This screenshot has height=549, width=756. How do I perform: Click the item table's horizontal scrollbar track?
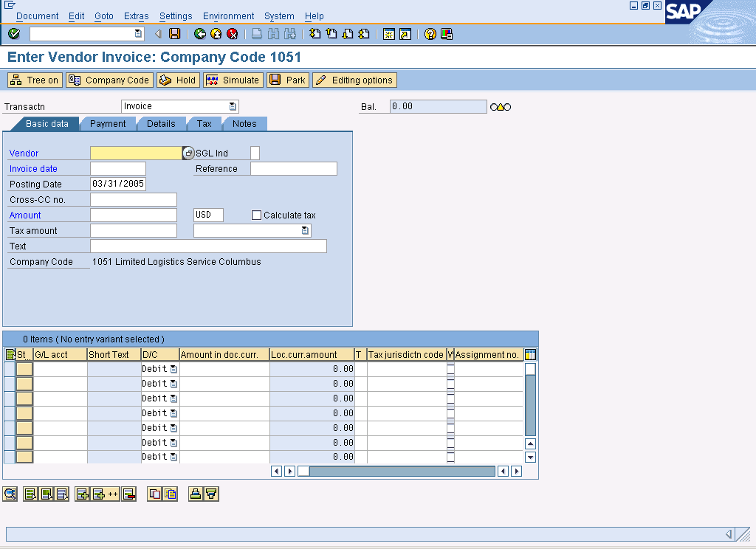[402, 471]
